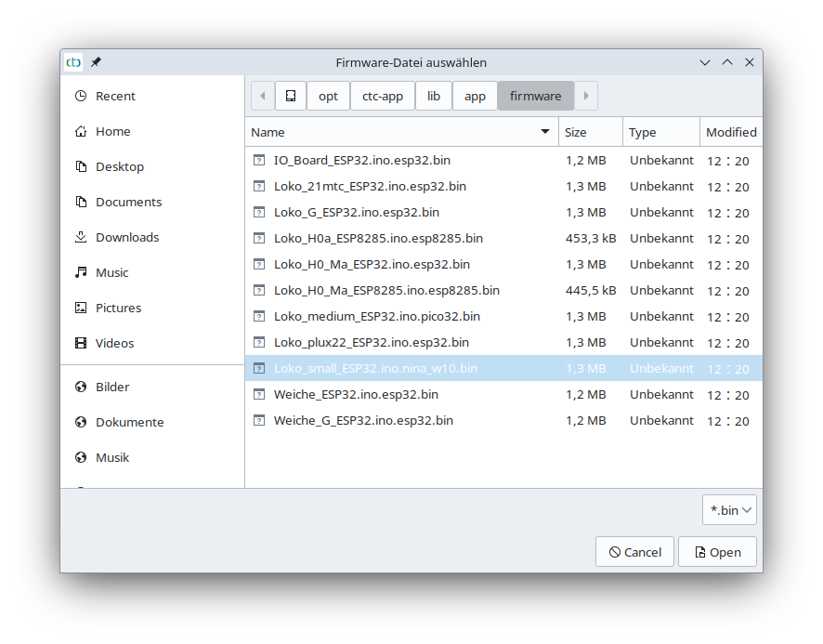Switch breadcrumb to the lib directory
The image size is (823, 644).
[433, 95]
